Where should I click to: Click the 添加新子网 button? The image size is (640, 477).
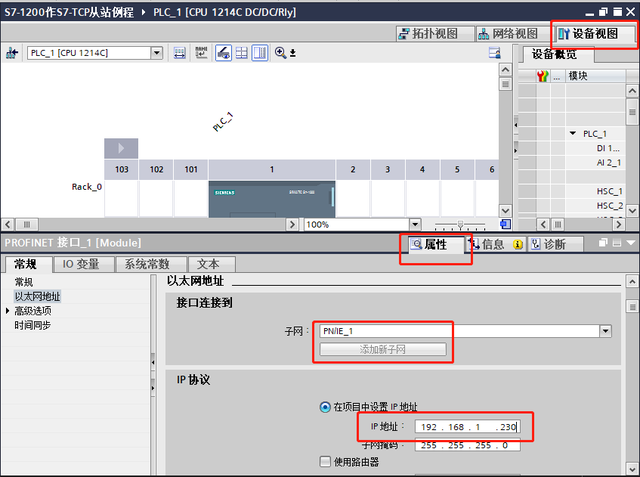[383, 349]
